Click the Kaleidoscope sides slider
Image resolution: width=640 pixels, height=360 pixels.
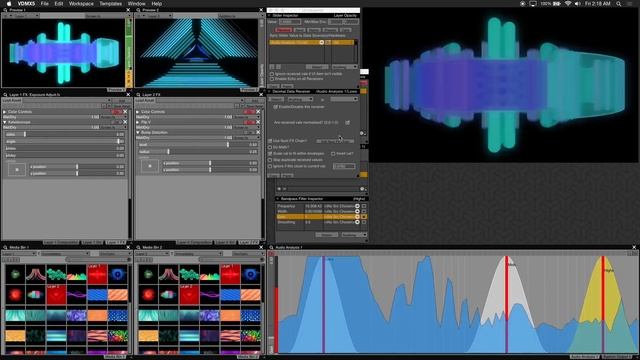[x=64, y=134]
